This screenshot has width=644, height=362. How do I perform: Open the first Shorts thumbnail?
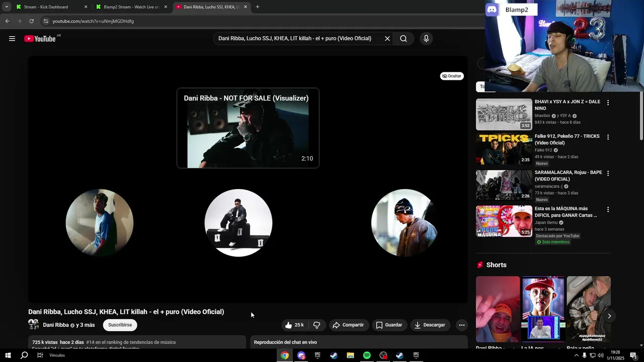[x=498, y=309]
